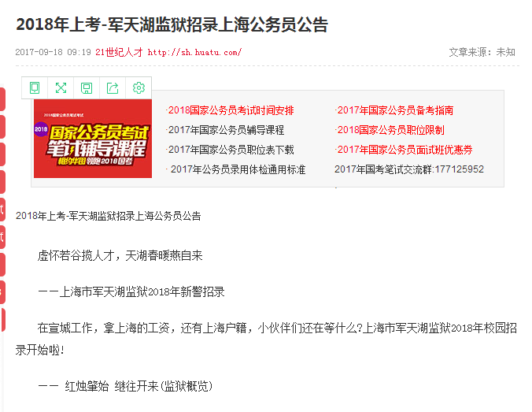Open the 国家公务员考试笔试辅导课程 red banner
The image size is (532, 412).
point(93,139)
